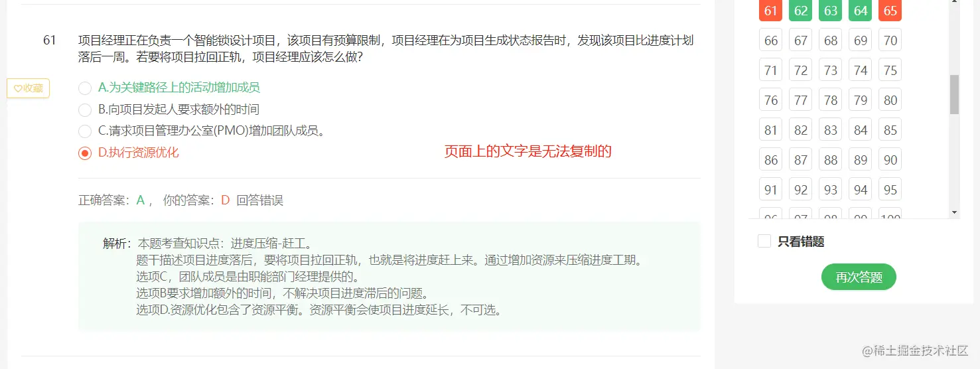
Task: Go to question 65 red tile
Action: [x=890, y=11]
